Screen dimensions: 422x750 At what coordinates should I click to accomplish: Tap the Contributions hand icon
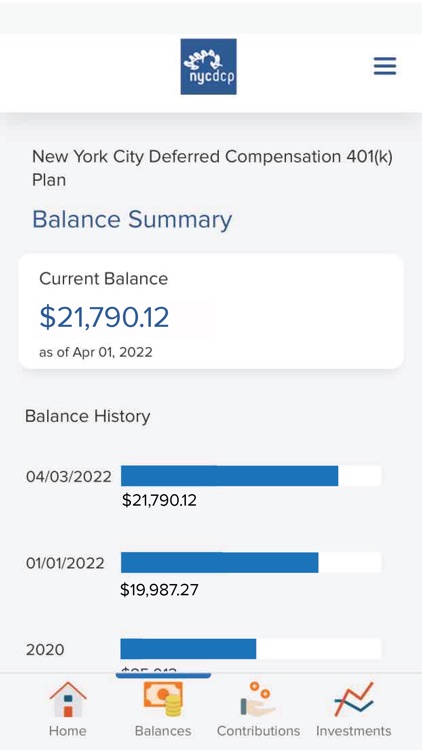(x=258, y=699)
